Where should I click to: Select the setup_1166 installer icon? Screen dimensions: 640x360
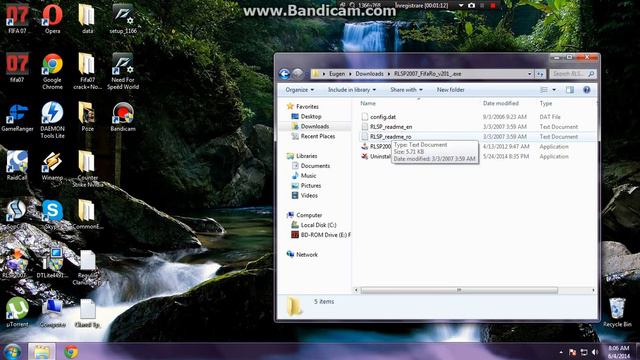tap(123, 20)
